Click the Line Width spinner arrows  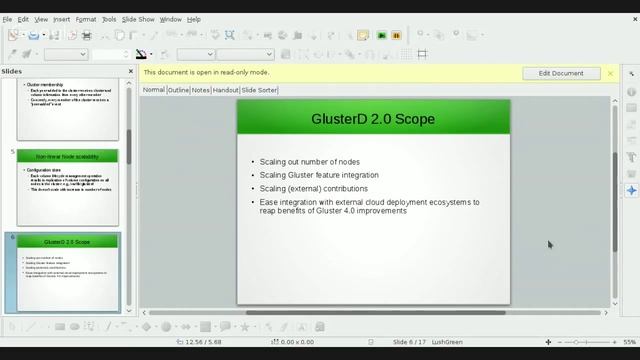126,54
